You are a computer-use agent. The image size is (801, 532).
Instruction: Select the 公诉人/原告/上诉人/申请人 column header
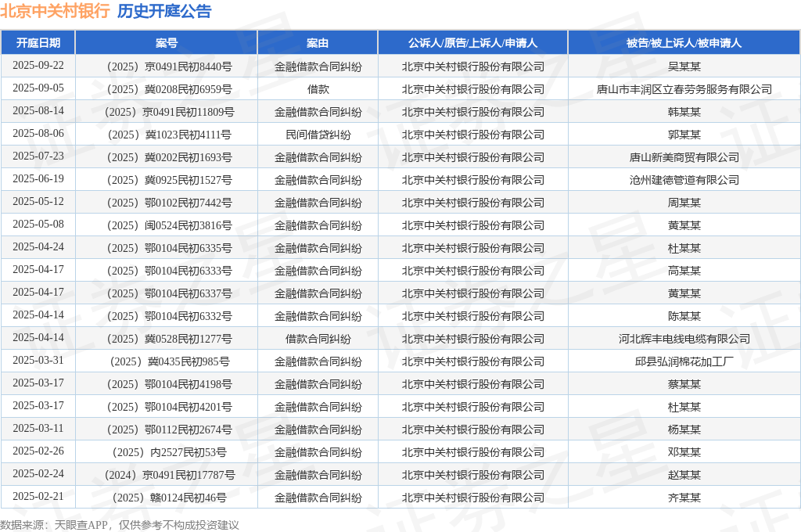pos(472,43)
